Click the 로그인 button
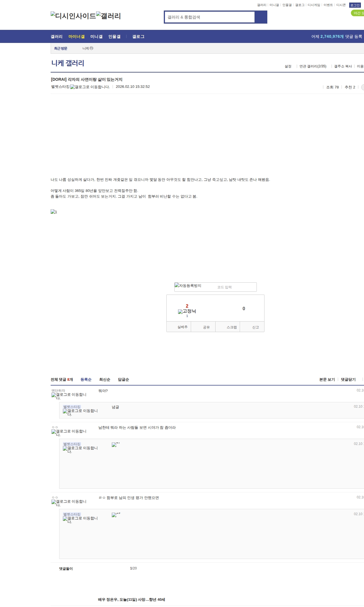Image resolution: width=364 pixels, height=607 pixels. [355, 5]
